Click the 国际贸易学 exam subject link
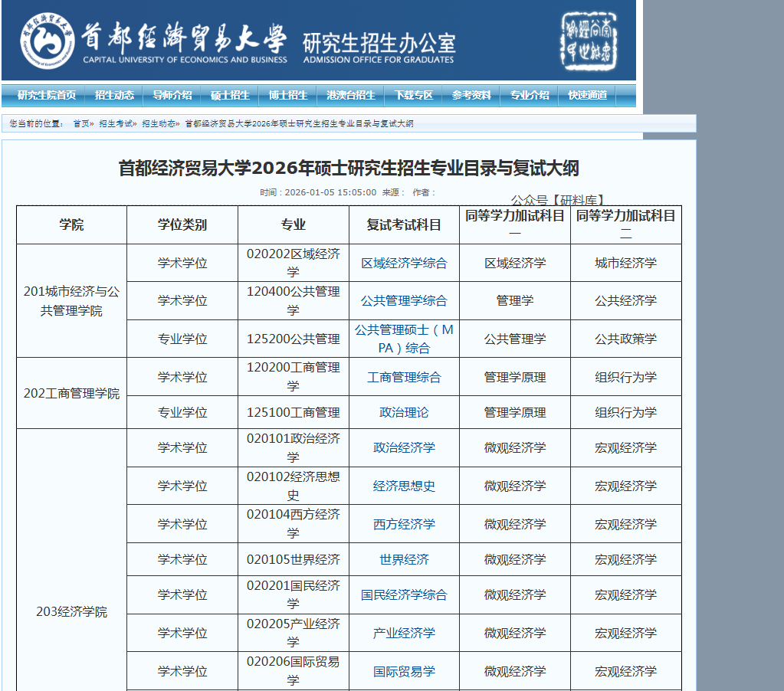This screenshot has width=784, height=691. 404,672
